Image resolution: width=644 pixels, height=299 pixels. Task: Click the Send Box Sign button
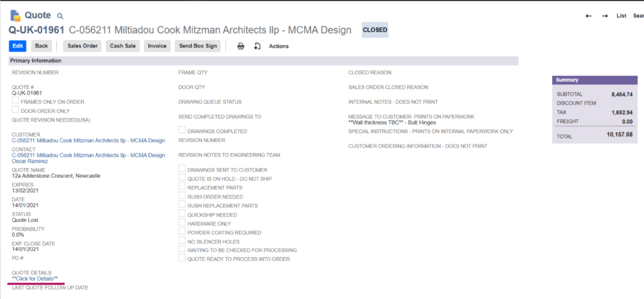(198, 46)
